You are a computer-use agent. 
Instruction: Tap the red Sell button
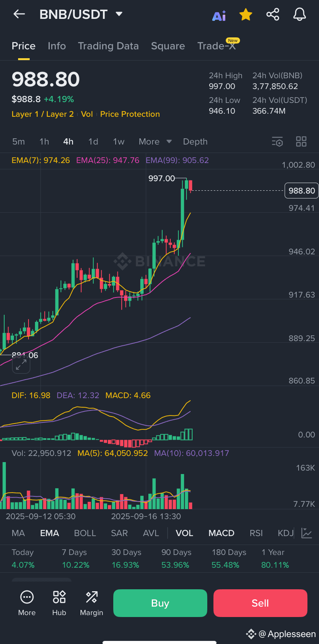click(x=260, y=603)
